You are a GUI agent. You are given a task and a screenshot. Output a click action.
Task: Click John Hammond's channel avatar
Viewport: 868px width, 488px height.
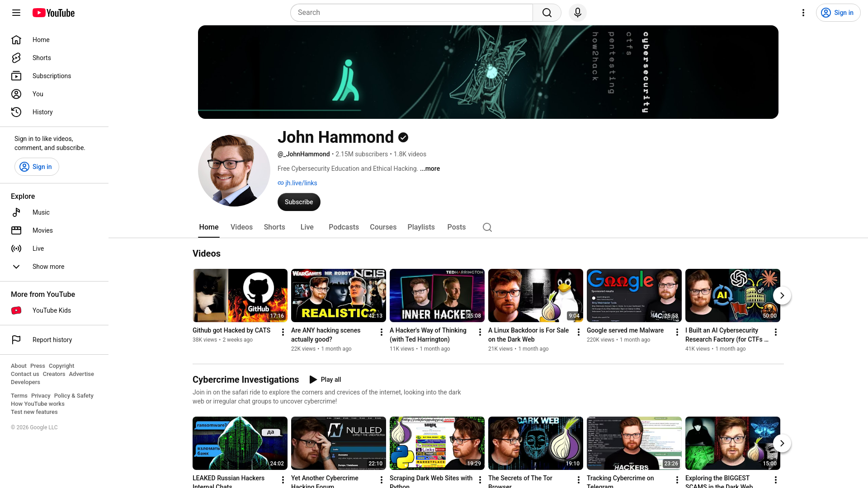tap(234, 170)
